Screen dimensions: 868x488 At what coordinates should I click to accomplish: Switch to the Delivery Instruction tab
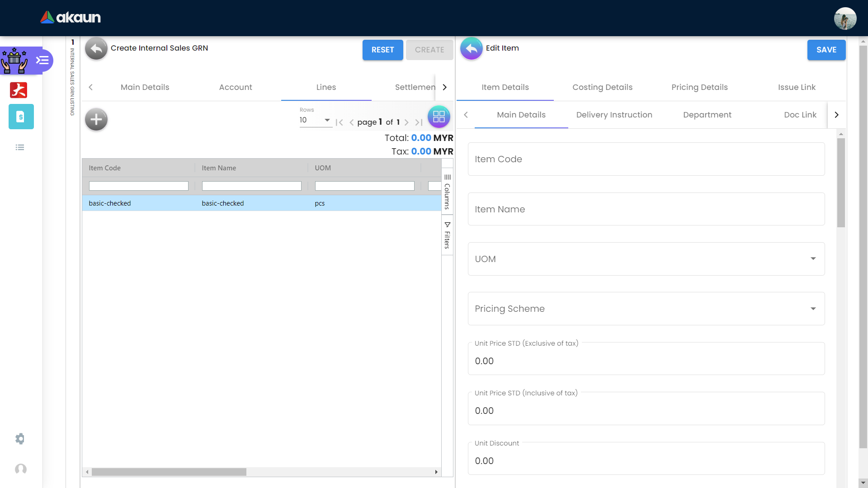(x=614, y=115)
